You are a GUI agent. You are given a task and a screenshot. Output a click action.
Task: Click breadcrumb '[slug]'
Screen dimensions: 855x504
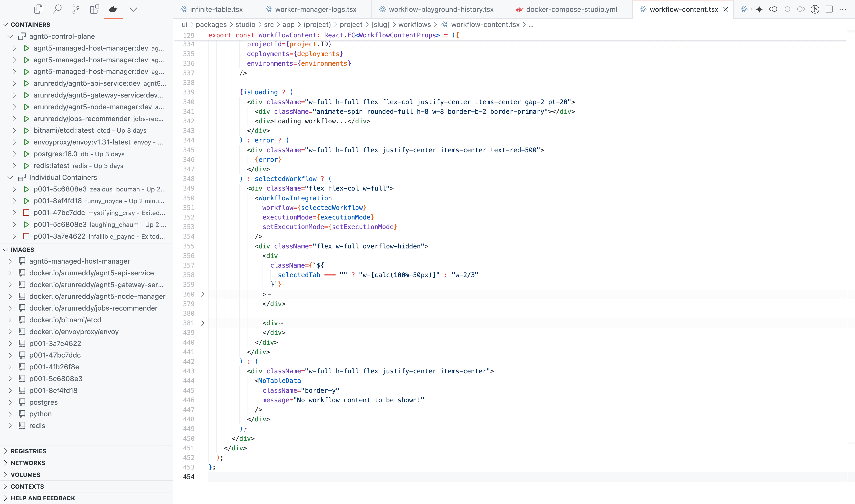[380, 24]
